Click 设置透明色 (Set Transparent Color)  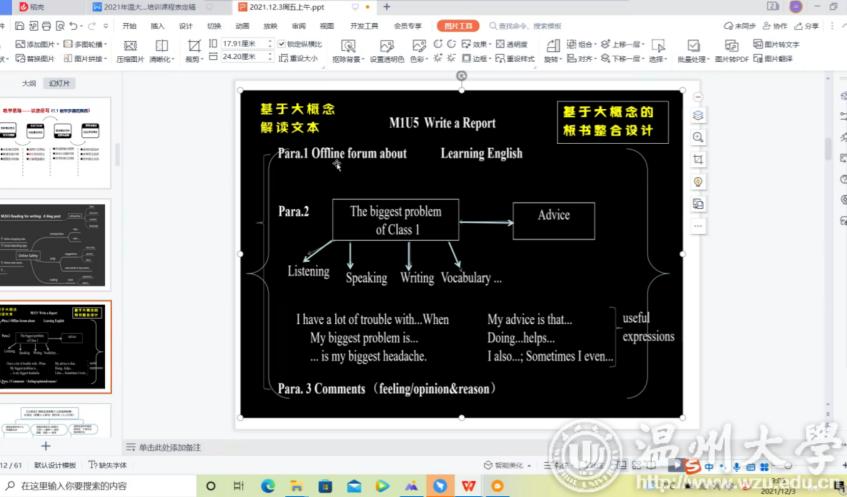point(387,51)
